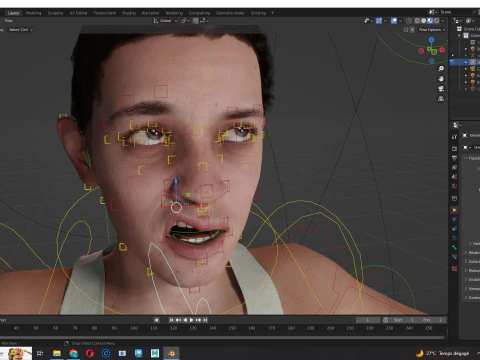
Task: Open View Layer properties tab icon
Action: tap(454, 167)
